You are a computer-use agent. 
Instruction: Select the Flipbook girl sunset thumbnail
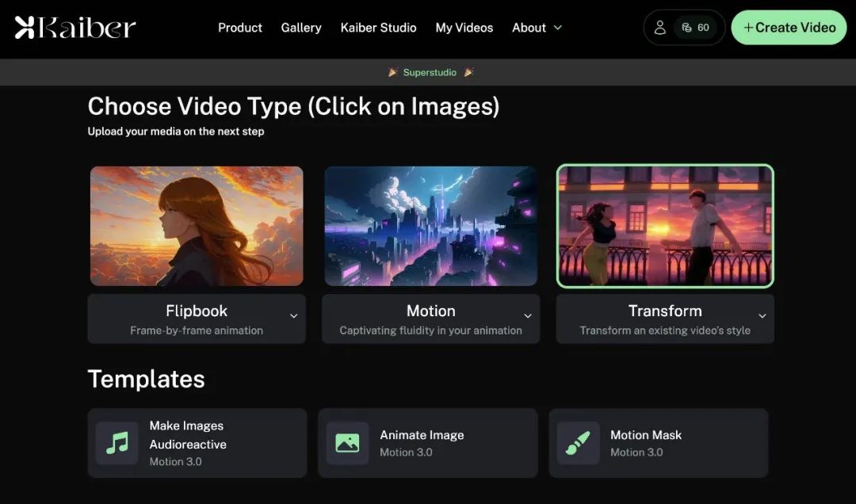click(197, 226)
